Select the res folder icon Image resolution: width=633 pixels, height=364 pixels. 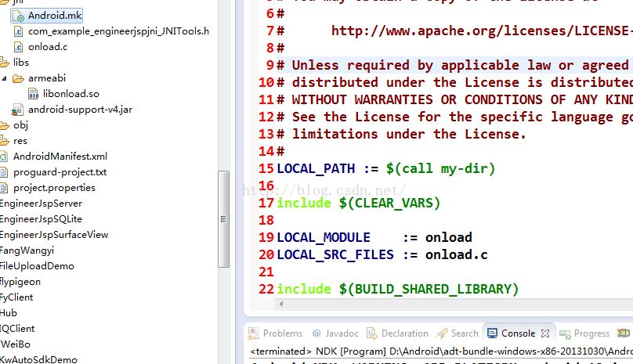4,141
